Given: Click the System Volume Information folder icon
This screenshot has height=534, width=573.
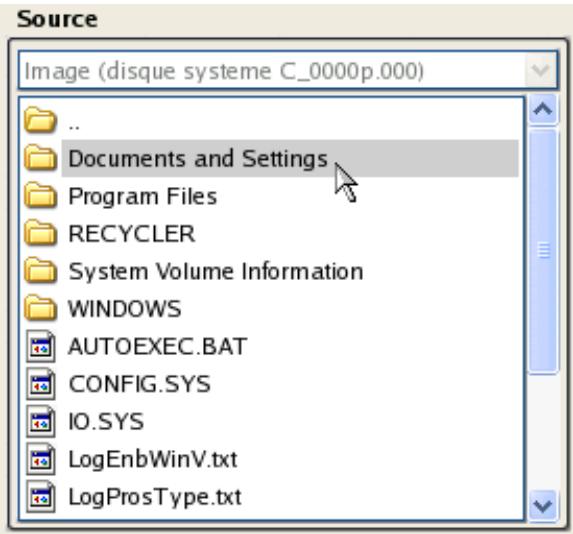Looking at the screenshot, I should coord(40,270).
